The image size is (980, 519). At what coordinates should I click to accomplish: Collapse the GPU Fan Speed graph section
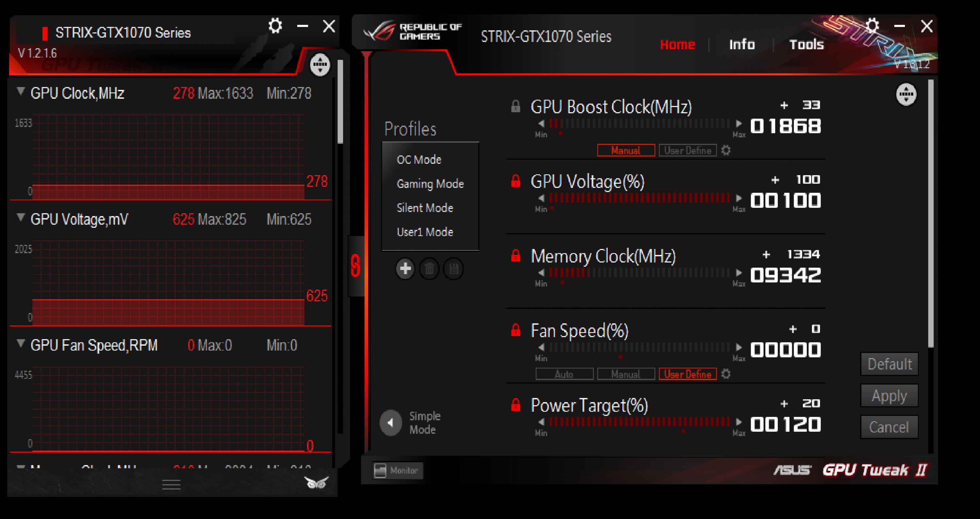[21, 343]
